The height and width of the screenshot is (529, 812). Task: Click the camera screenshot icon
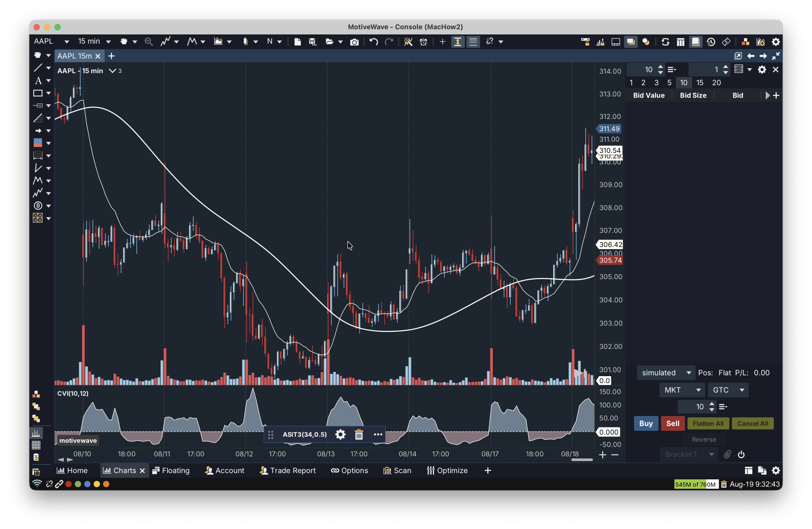(x=355, y=42)
